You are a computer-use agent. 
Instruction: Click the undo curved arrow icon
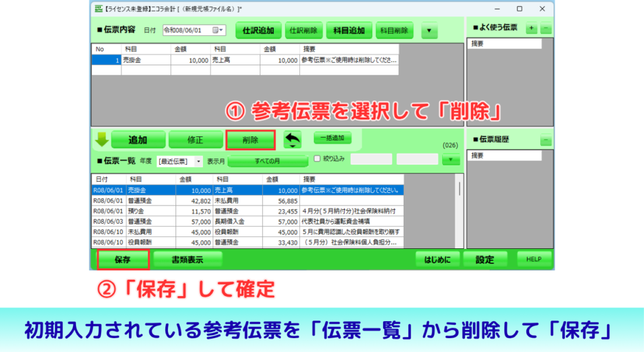[292, 140]
